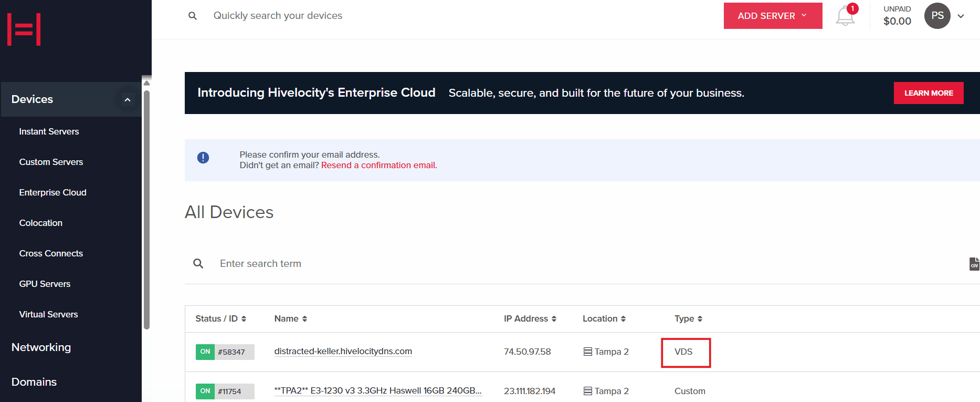The width and height of the screenshot is (980, 402).
Task: Sort devices by Status / ID
Action: pyautogui.click(x=220, y=319)
